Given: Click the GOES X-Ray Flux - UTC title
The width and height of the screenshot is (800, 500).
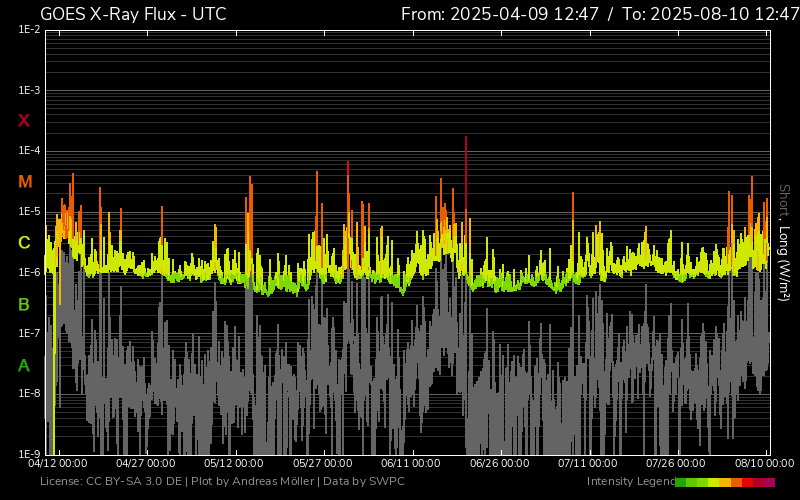Looking at the screenshot, I should (133, 14).
